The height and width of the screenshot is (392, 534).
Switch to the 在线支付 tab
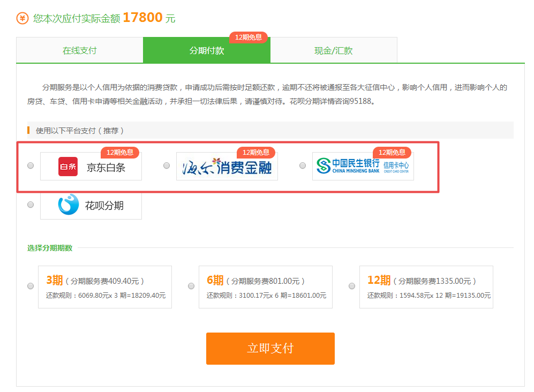pos(80,51)
